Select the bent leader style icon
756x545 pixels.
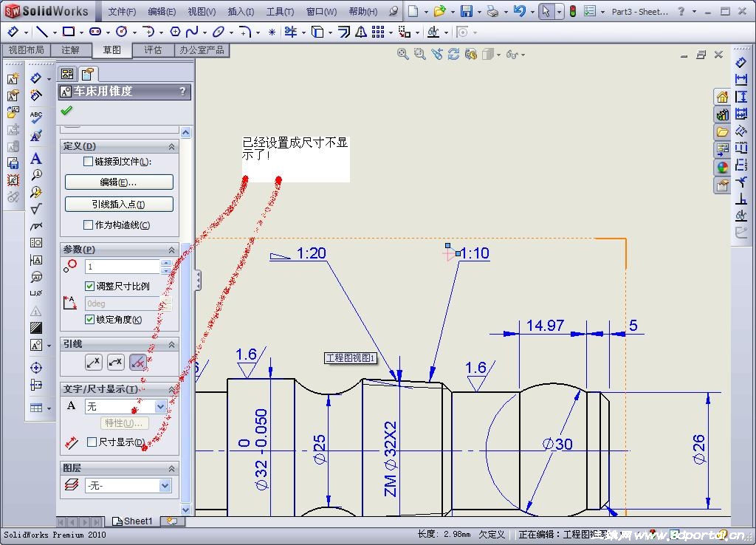click(116, 362)
